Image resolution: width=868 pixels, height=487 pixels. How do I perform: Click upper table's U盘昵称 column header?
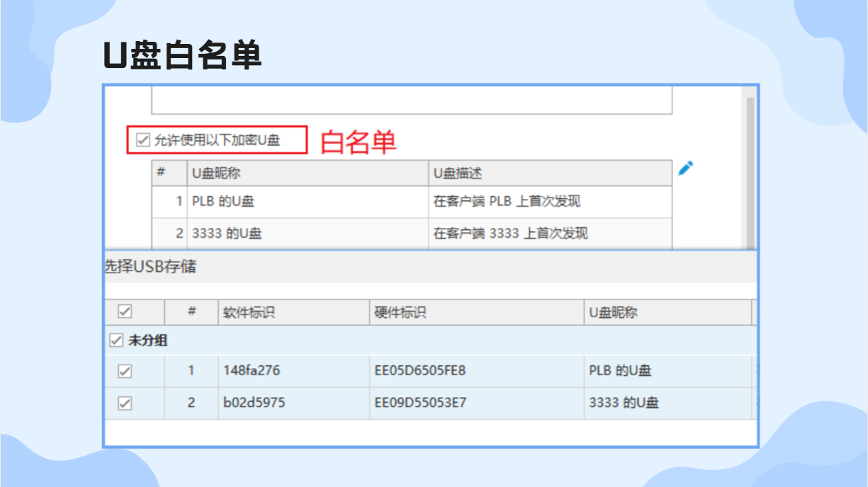pos(308,173)
